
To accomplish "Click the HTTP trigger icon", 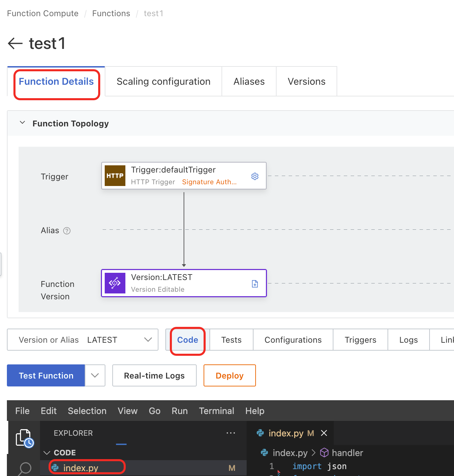I will (x=115, y=176).
